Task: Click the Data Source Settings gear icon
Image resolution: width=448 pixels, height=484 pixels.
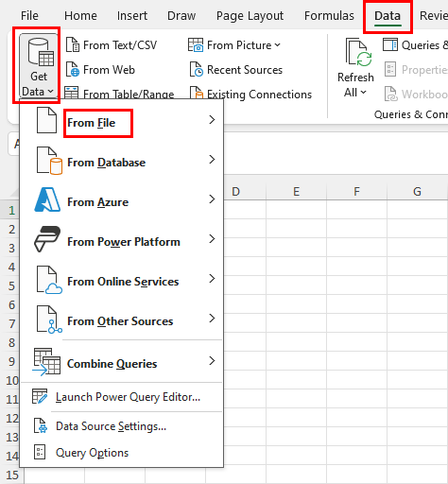Action: coord(41,426)
